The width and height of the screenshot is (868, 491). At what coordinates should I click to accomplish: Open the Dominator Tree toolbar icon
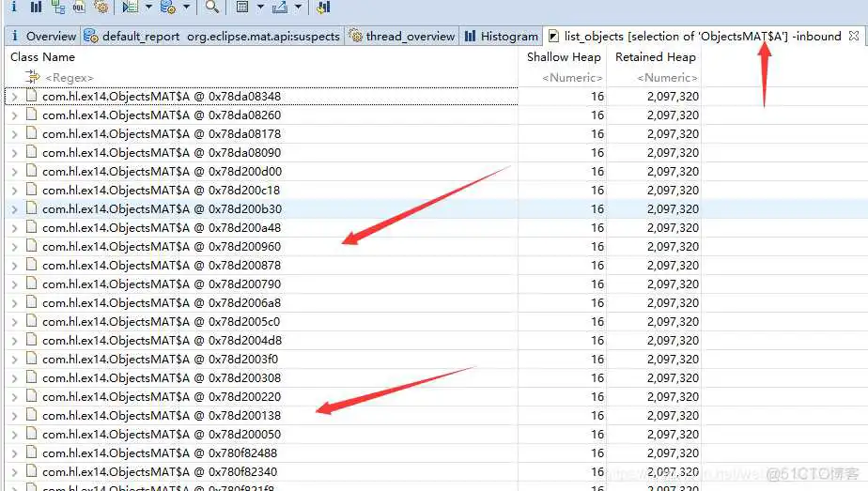[x=58, y=7]
